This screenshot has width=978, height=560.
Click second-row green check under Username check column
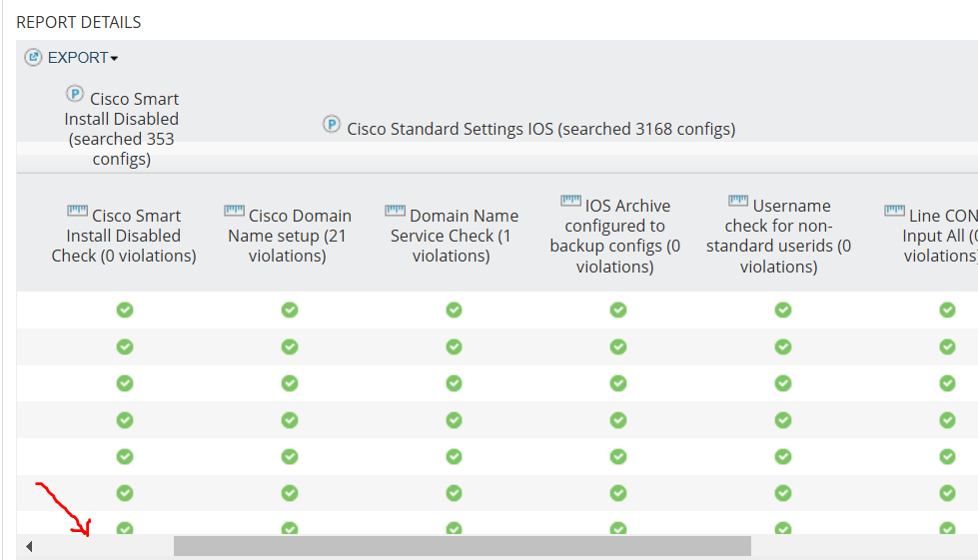pos(783,346)
